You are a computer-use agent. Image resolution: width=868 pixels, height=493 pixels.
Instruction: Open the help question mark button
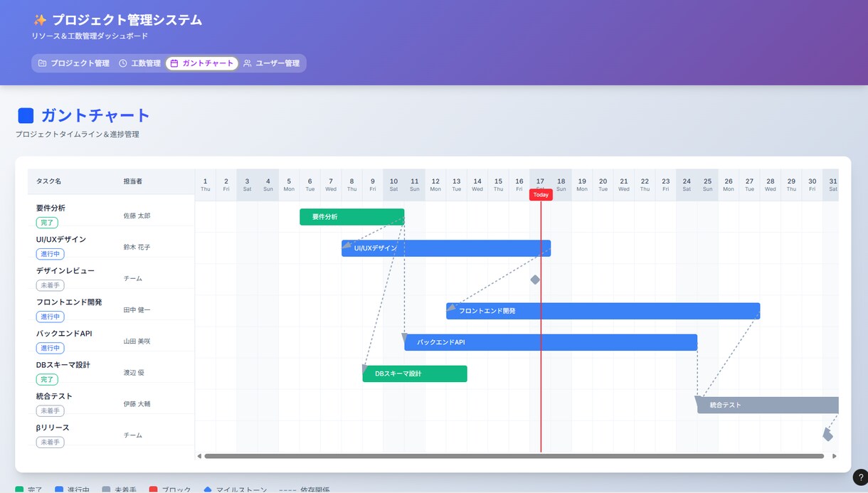click(860, 478)
